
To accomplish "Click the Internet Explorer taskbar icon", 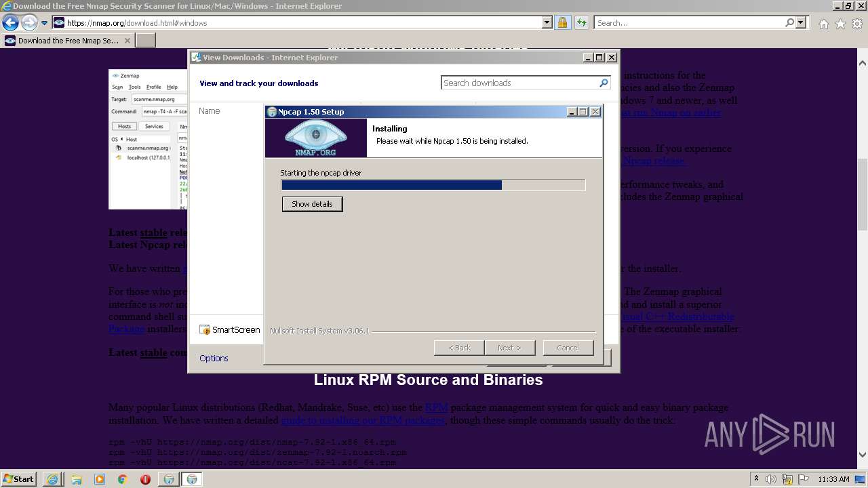I will click(x=53, y=479).
